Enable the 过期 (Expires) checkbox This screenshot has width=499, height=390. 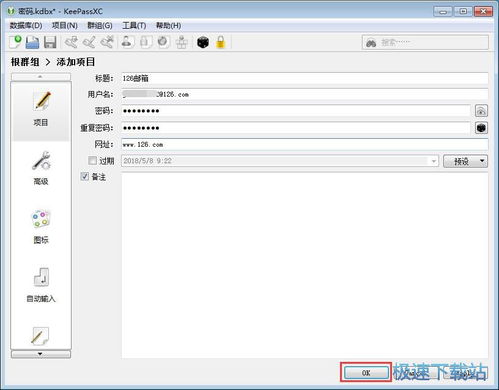coord(92,161)
